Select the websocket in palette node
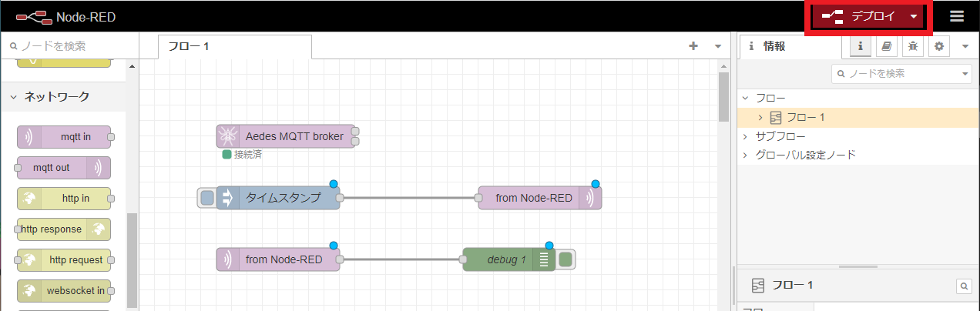 [64, 291]
